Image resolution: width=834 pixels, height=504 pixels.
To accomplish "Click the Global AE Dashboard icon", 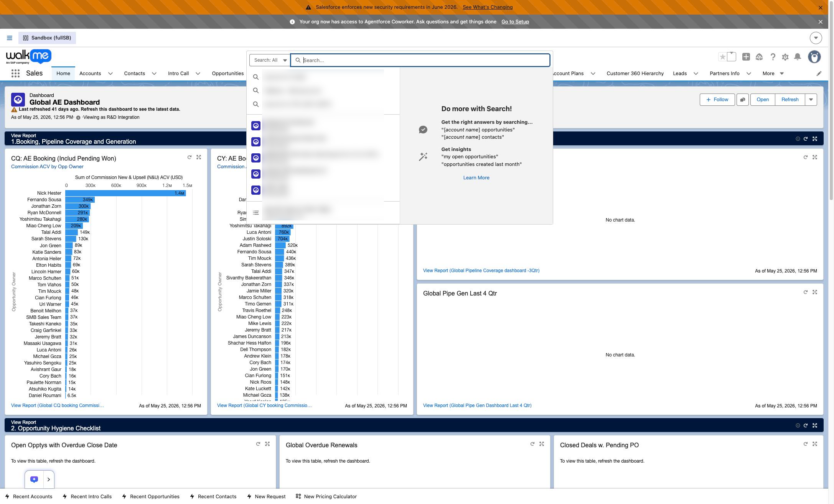I will pos(18,100).
